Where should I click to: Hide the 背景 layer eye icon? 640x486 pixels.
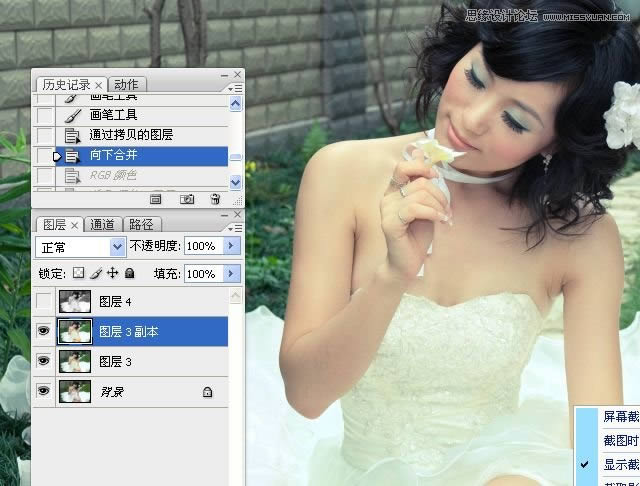tap(43, 392)
